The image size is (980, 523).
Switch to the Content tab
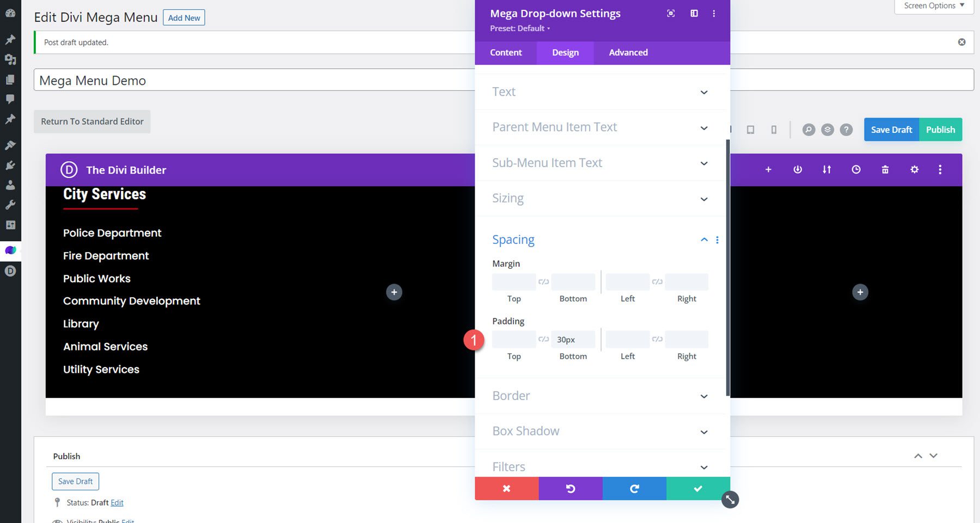(x=505, y=52)
